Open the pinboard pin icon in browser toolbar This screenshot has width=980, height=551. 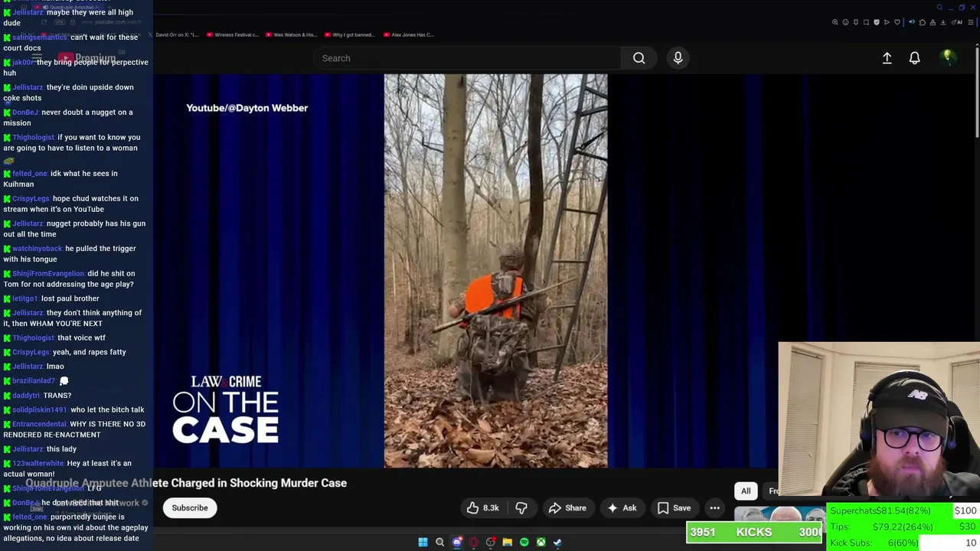(x=856, y=22)
